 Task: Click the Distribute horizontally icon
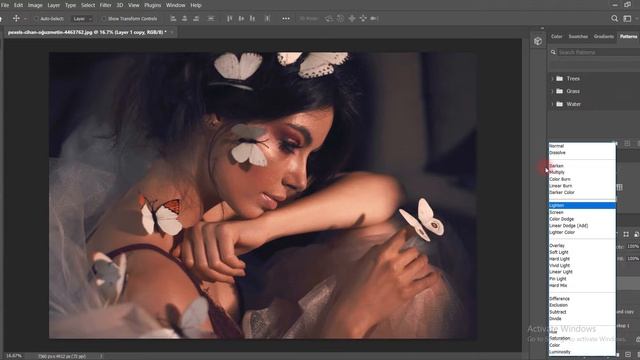(x=267, y=18)
